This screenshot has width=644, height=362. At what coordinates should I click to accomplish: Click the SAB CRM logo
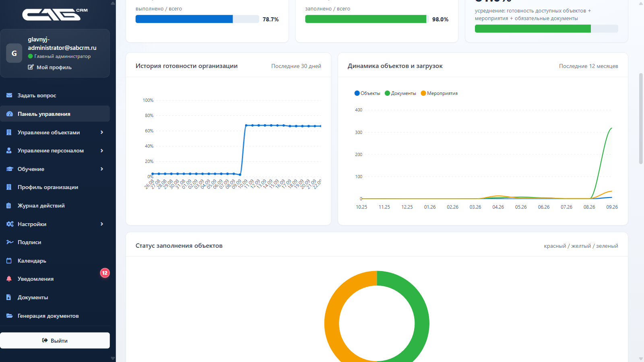(55, 14)
